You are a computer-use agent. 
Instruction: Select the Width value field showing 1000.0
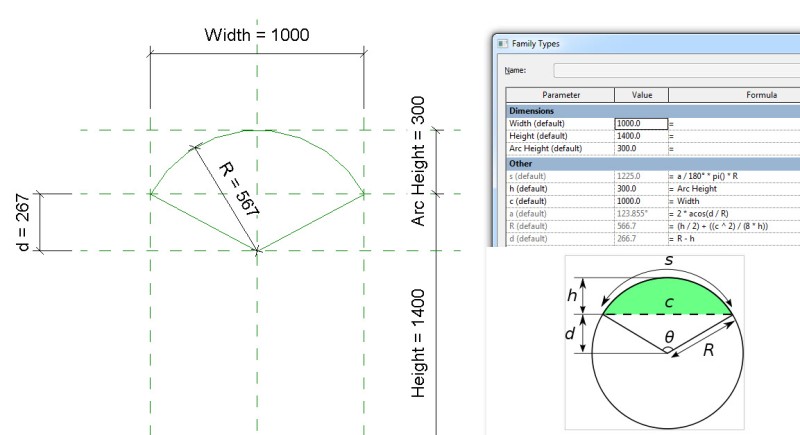coord(641,123)
